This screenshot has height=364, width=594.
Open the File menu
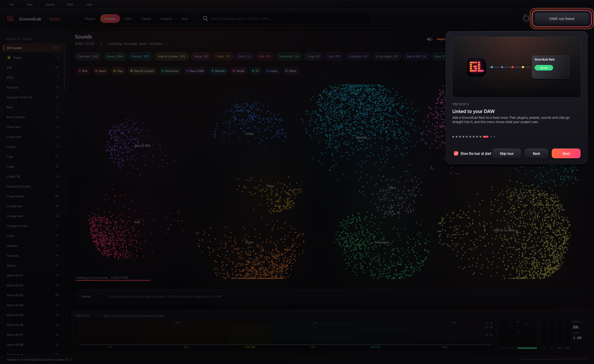click(11, 4)
